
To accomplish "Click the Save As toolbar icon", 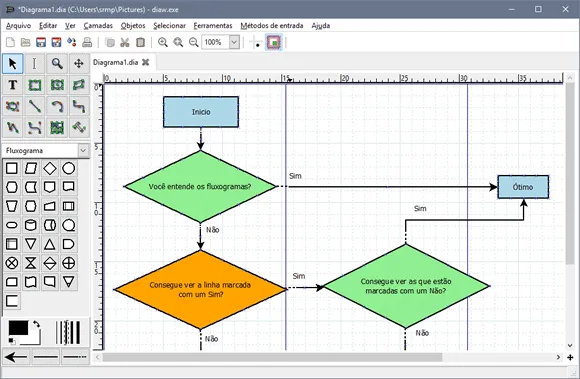I will 56,42.
